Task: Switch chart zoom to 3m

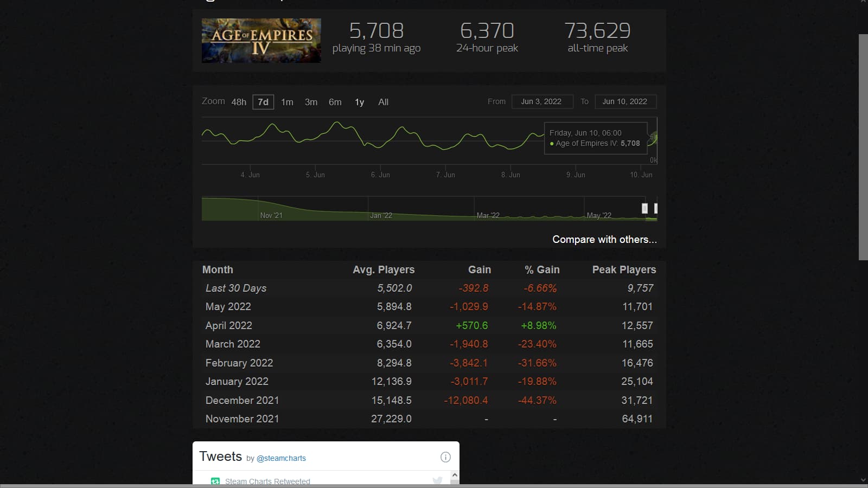Action: coord(311,102)
